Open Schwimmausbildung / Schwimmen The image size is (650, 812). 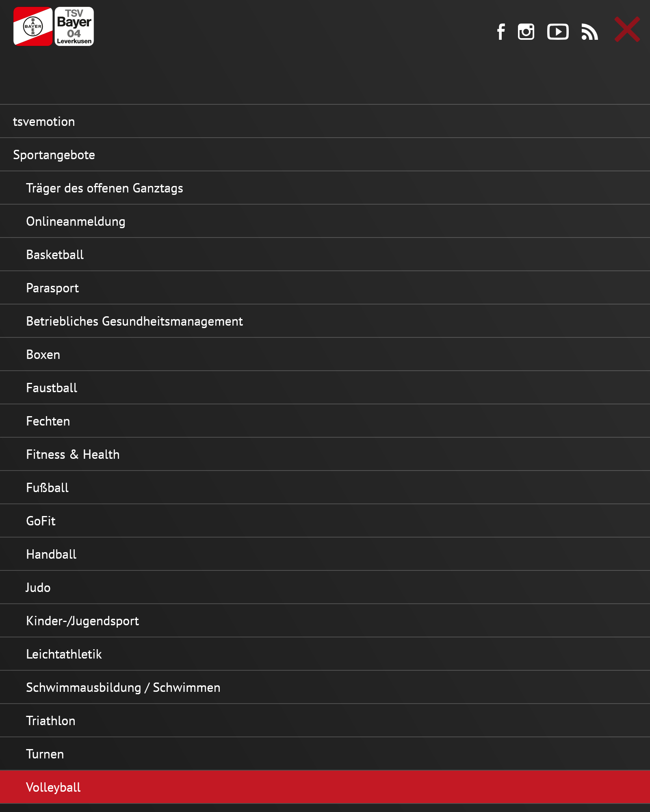(x=123, y=687)
